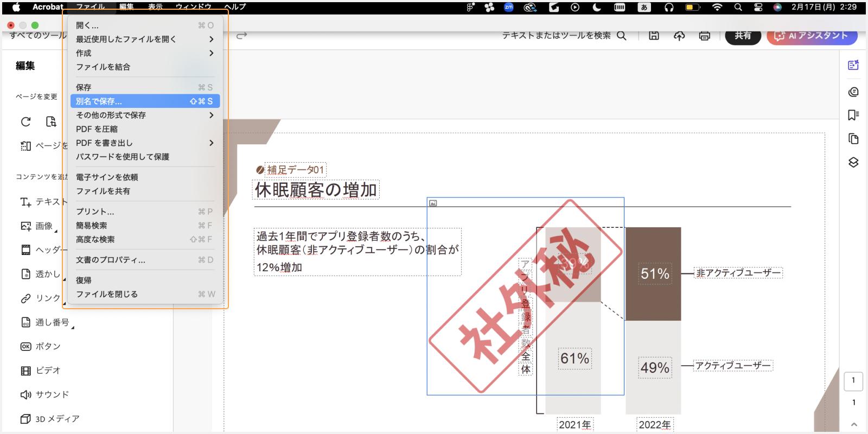Click the 非アクティブユーザー label in the chart
This screenshot has width=868, height=434.
(x=739, y=273)
